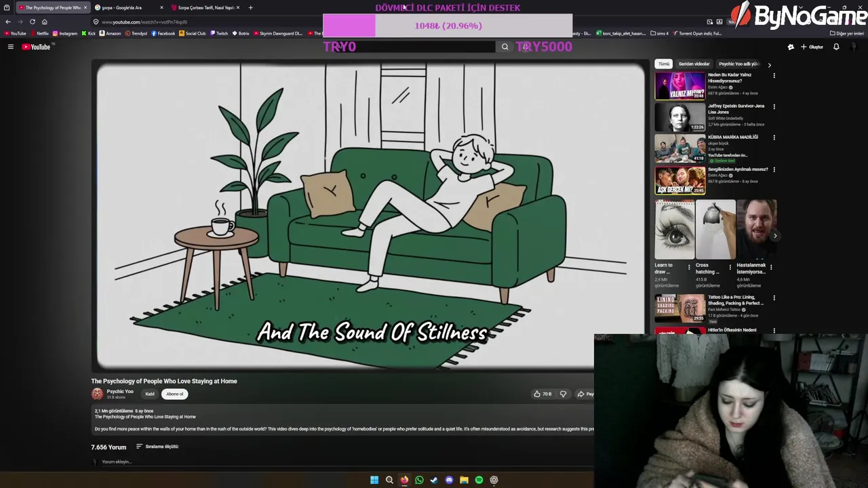The width and height of the screenshot is (868, 488).
Task: Open the Kick bookmark
Action: 89,33
